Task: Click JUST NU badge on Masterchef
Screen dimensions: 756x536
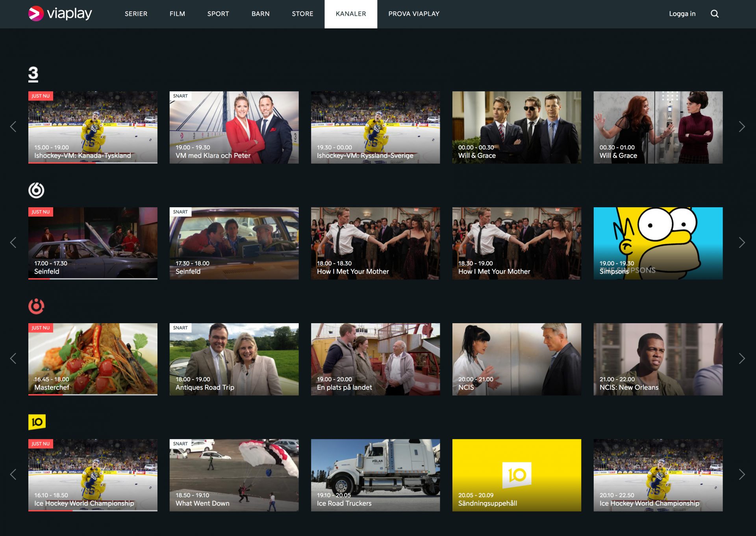Action: tap(41, 328)
